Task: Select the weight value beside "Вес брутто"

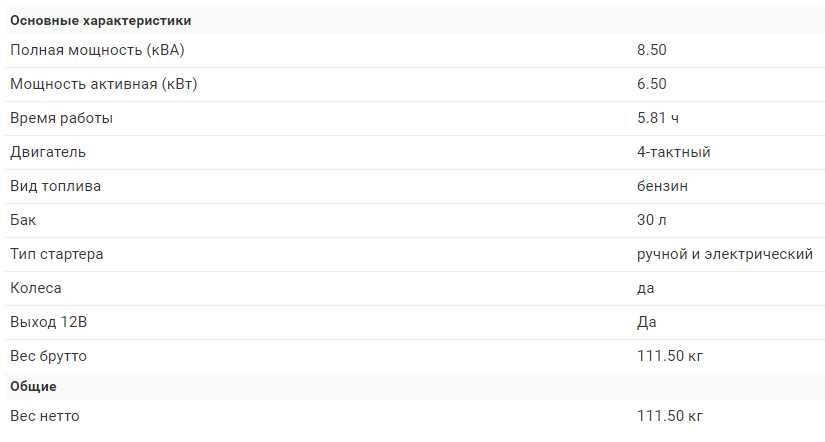Action: click(670, 356)
